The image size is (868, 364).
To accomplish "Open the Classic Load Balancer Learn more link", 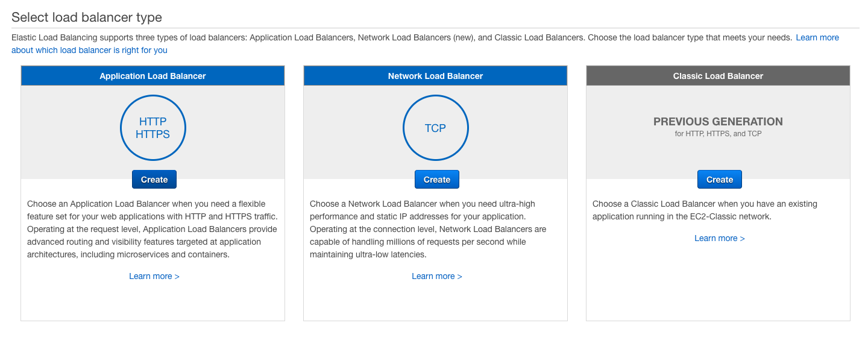I will 719,237.
